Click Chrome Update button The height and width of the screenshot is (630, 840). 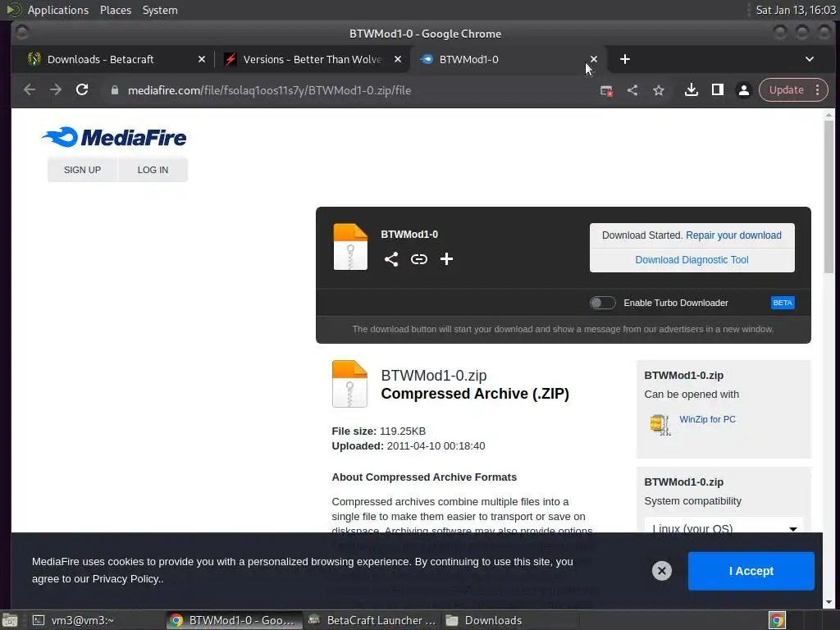787,90
